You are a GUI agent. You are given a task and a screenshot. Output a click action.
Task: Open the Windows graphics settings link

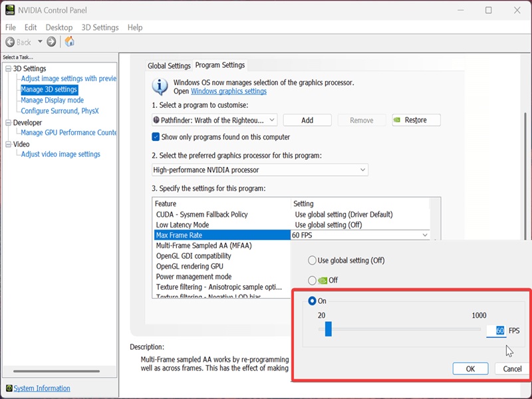click(x=229, y=91)
